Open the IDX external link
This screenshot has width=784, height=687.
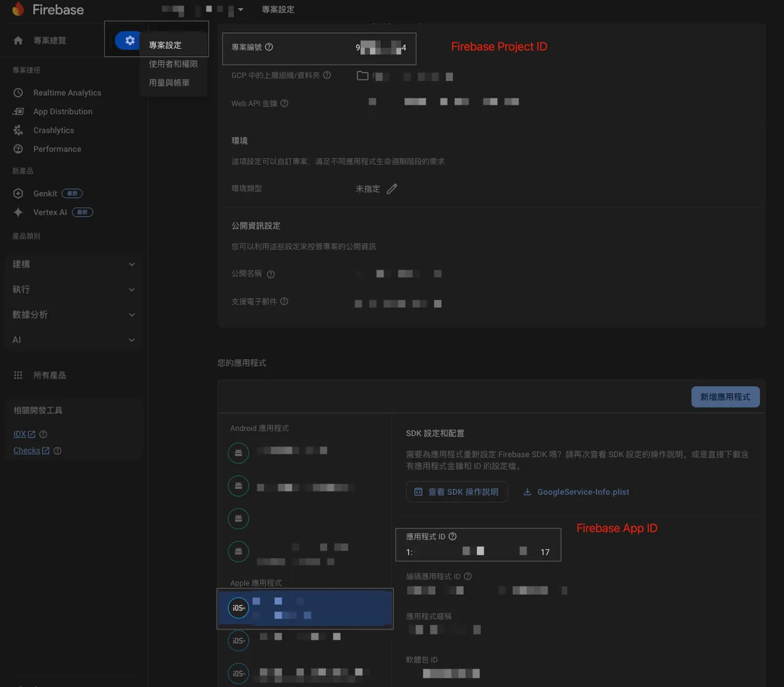pyautogui.click(x=24, y=434)
